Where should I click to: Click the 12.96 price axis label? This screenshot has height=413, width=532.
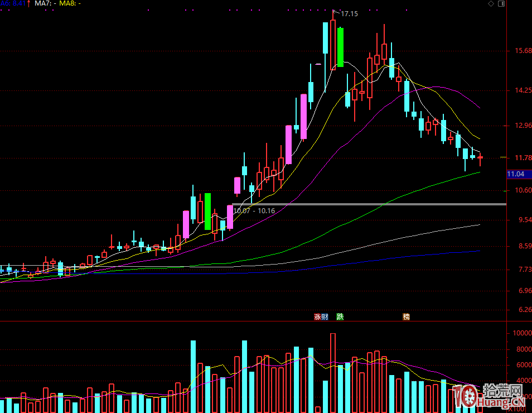click(523, 126)
